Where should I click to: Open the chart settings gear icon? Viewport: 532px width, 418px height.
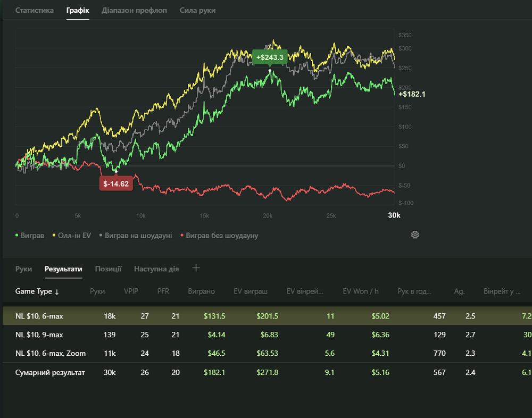415,235
